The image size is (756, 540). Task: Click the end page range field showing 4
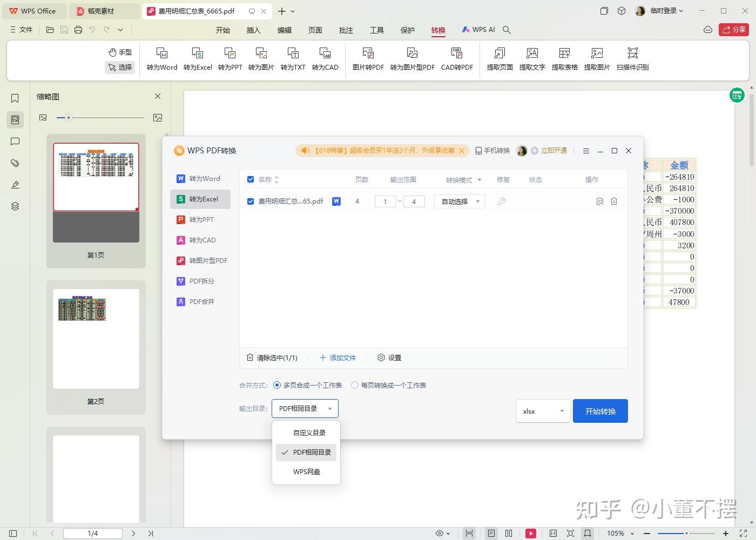coord(414,201)
